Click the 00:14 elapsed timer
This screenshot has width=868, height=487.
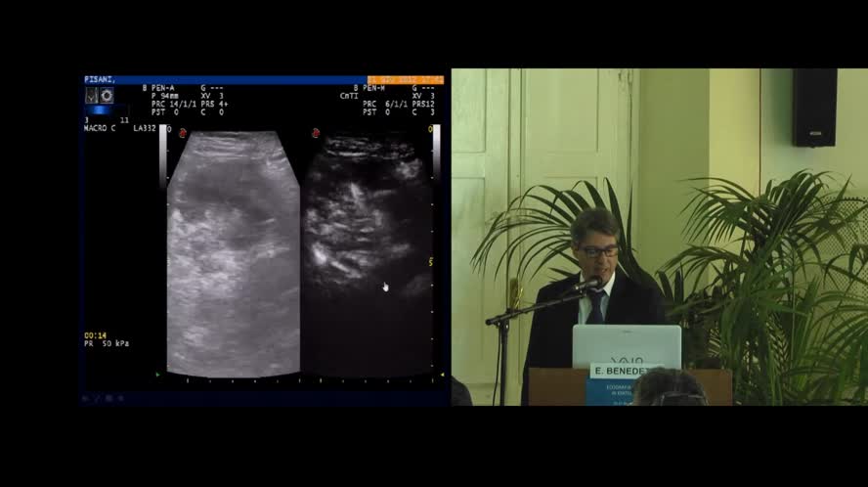(95, 334)
